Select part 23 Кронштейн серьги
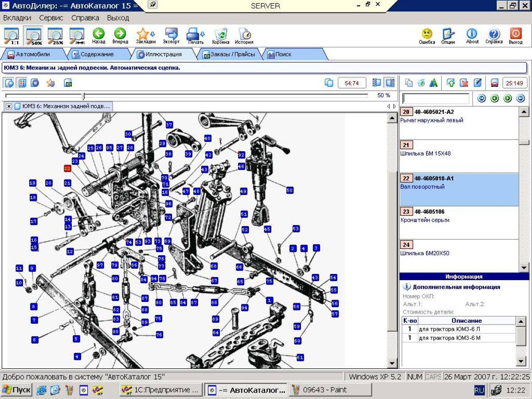The width and height of the screenshot is (532, 399). 459,223
